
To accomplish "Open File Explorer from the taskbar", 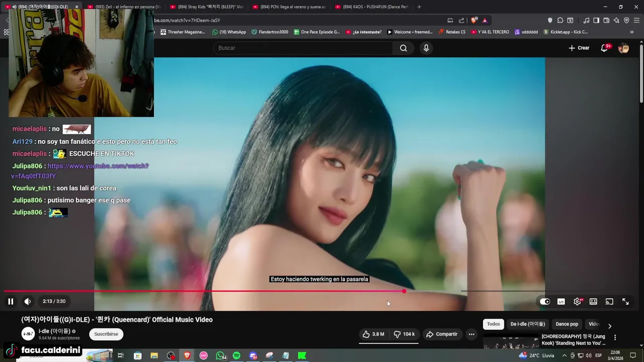I will (x=154, y=355).
